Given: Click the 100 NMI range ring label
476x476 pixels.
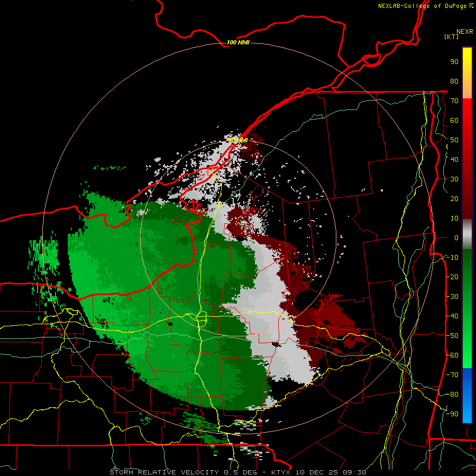Looking at the screenshot, I should 238,42.
